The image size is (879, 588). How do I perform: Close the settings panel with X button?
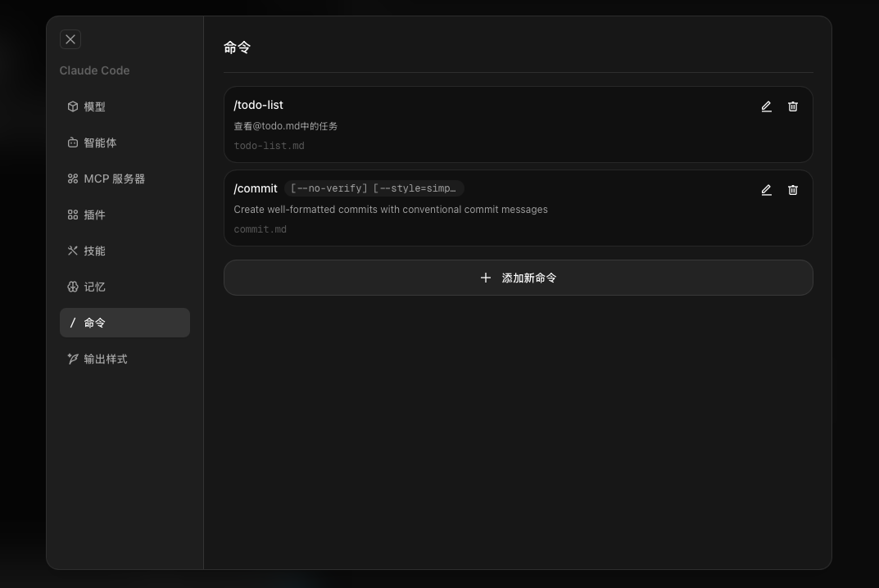pyautogui.click(x=70, y=39)
